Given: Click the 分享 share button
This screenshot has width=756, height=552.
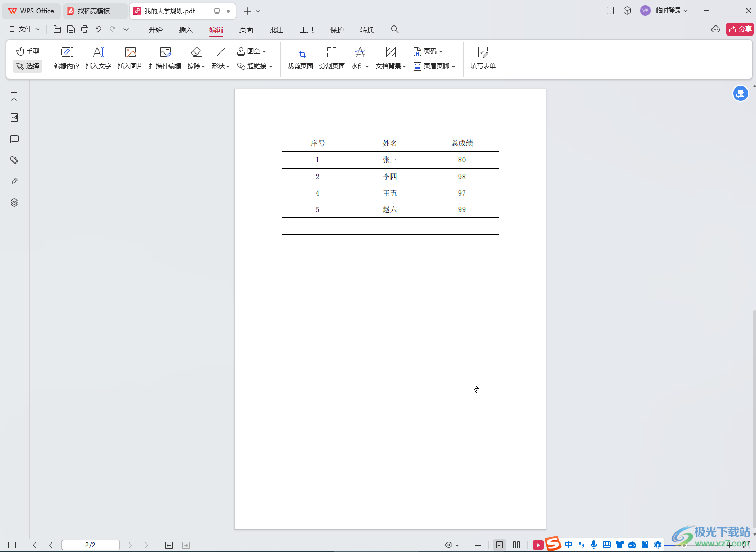Looking at the screenshot, I should 740,29.
